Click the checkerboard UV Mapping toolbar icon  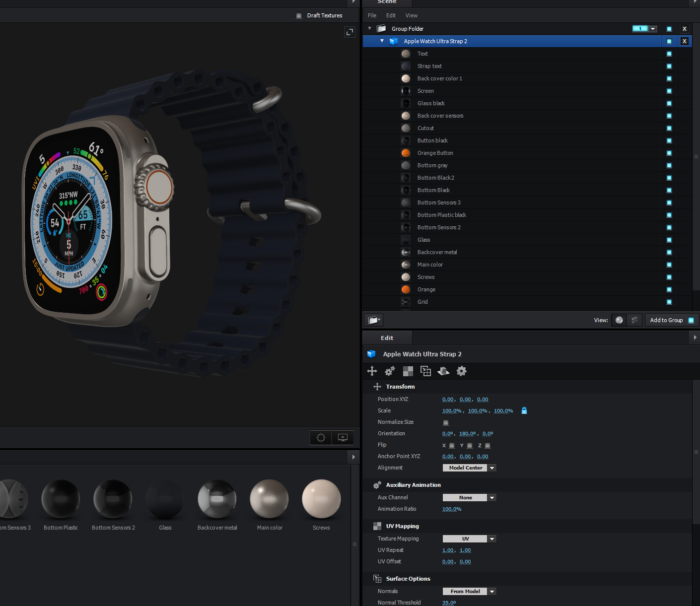[408, 371]
